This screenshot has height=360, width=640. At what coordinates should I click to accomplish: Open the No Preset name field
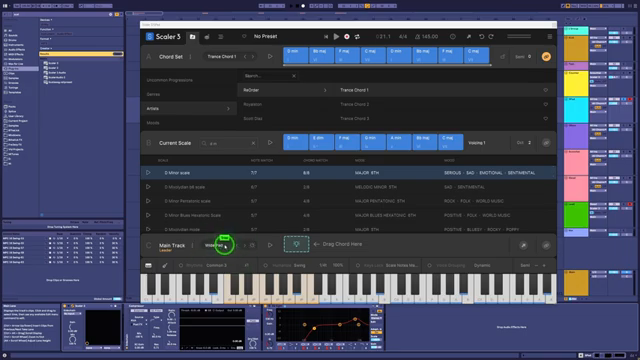(x=265, y=36)
